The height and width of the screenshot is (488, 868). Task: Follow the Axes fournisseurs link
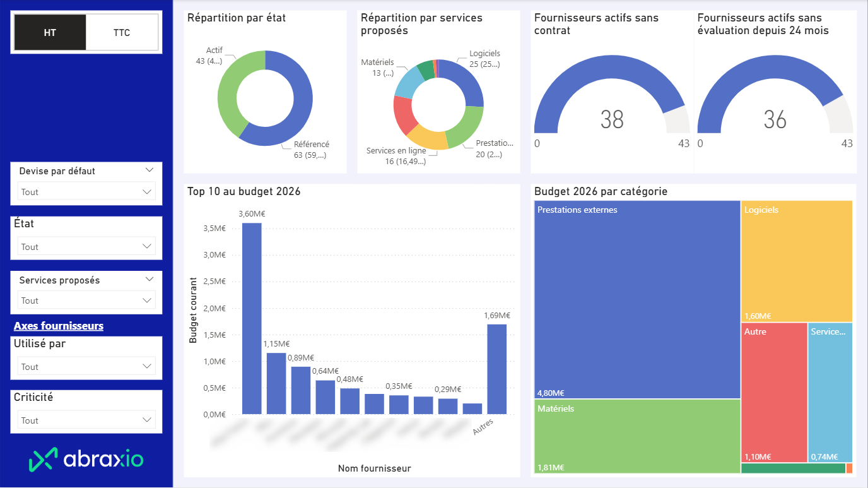point(59,326)
